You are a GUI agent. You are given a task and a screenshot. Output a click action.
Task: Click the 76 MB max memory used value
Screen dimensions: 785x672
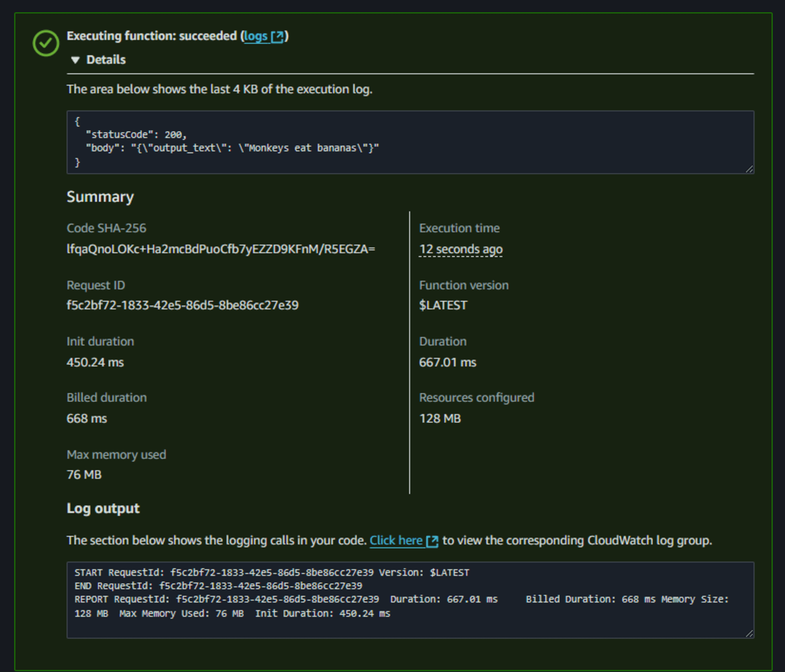click(x=84, y=475)
